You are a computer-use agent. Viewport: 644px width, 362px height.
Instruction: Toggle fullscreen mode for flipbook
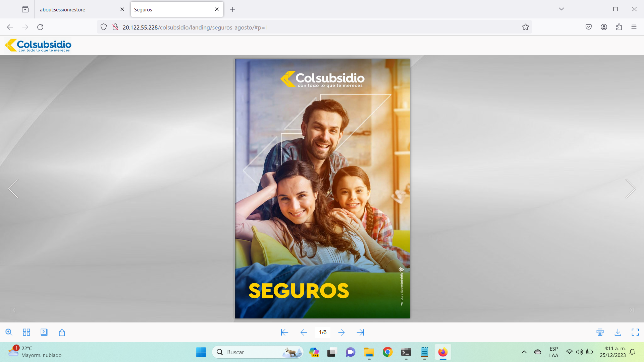point(635,332)
